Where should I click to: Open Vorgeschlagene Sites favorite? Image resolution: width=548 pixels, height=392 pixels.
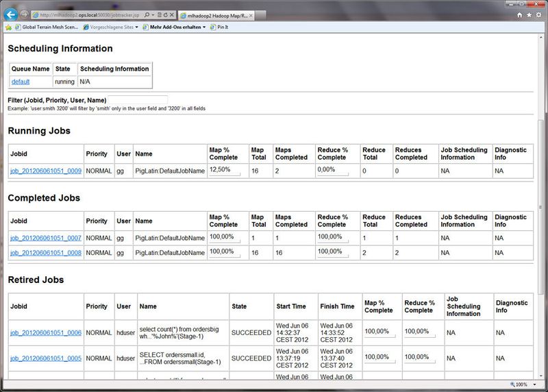[x=108, y=27]
